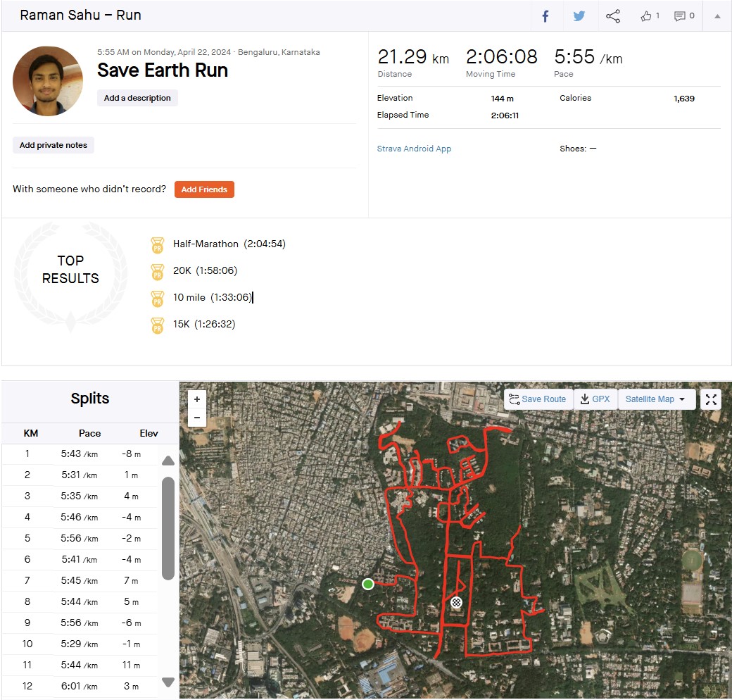Collapse the activity header with the up arrow

coord(717,16)
